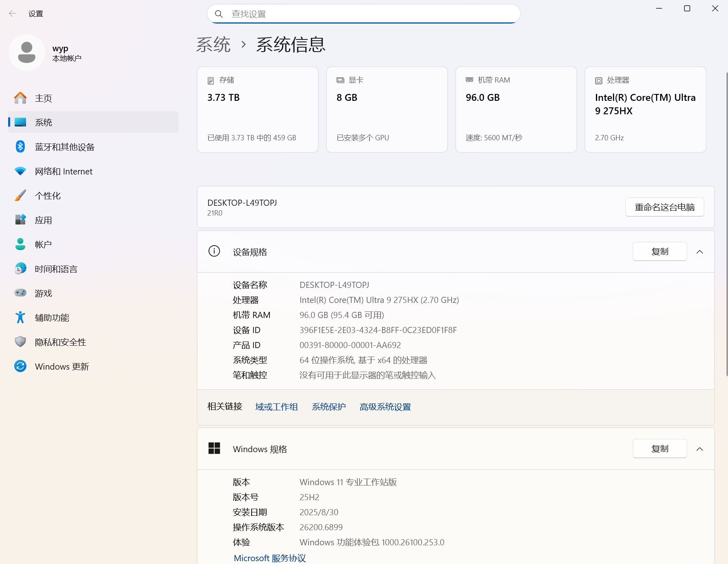This screenshot has width=728, height=564.
Task: Select 隐私和安全性 in the sidebar
Action: (93, 342)
